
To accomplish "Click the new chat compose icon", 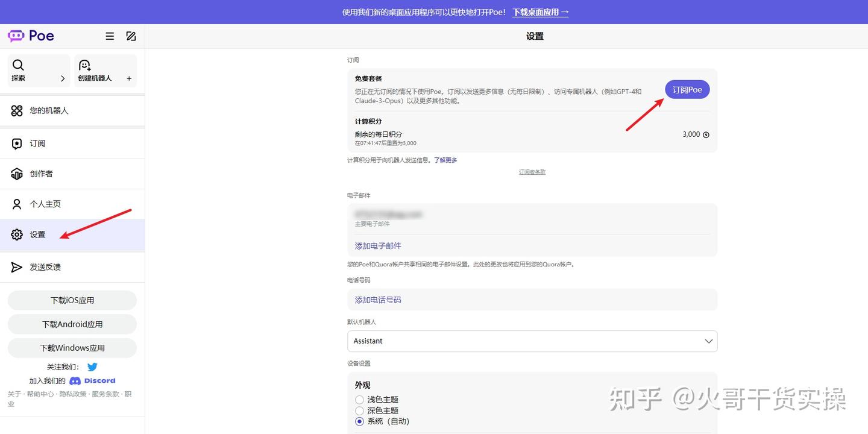I will [x=131, y=36].
